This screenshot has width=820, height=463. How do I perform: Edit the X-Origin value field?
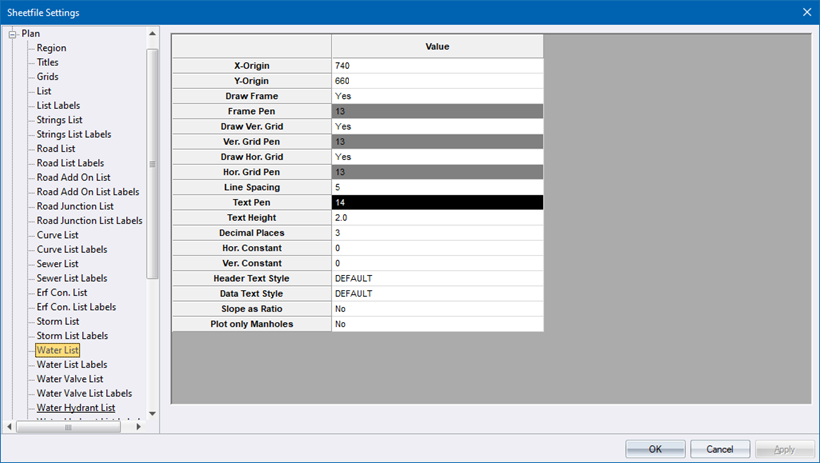coord(437,66)
